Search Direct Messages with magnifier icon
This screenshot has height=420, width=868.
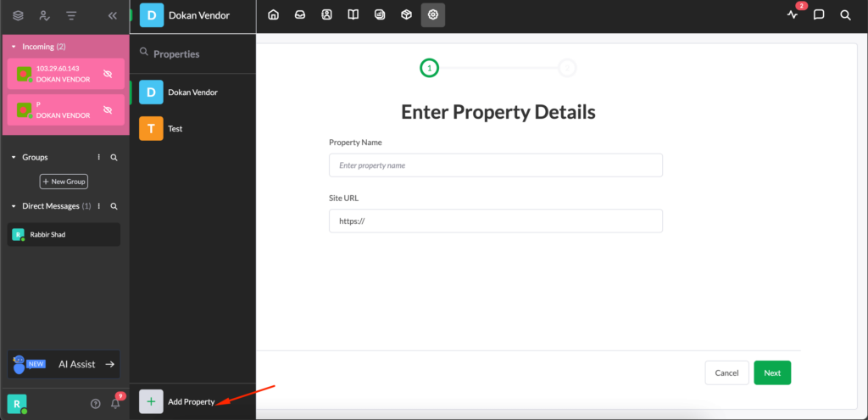(x=114, y=206)
